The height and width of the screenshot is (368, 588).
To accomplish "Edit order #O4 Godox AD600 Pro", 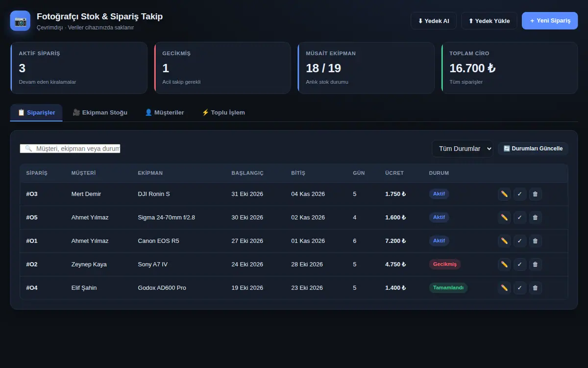I will coord(504,288).
